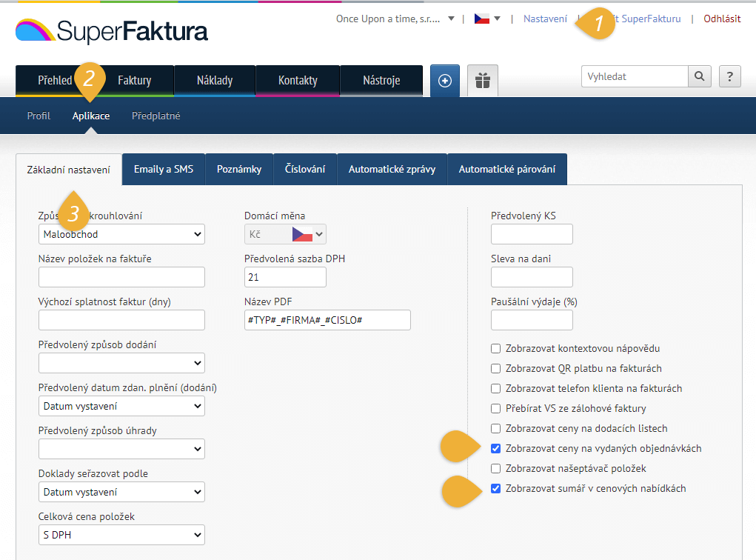Go to the Předplatné submenu
756x560 pixels.
tap(155, 116)
